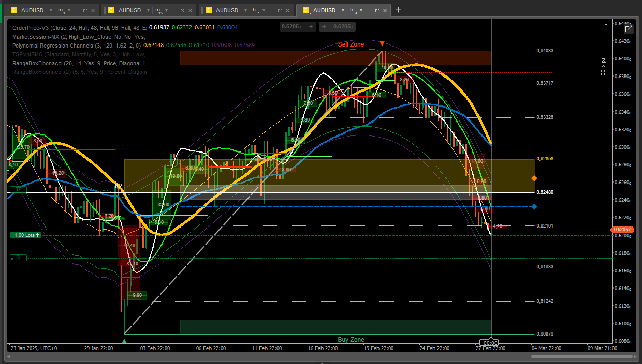The image size is (642, 364).
Task: Close the AUDUSD h1 chart tab
Action: click(x=287, y=10)
